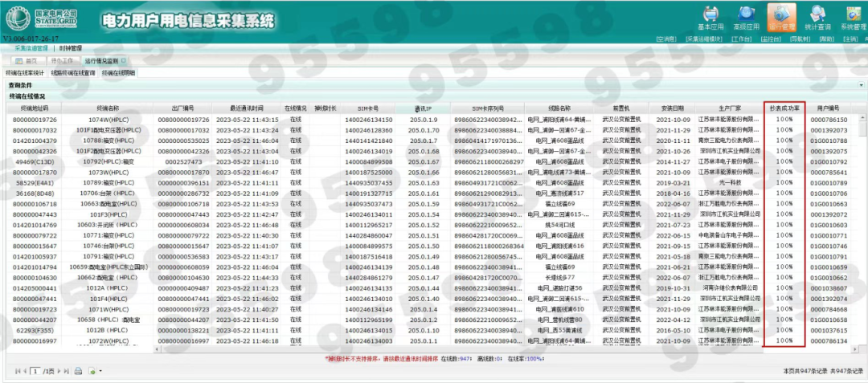This screenshot has height=383, width=868.
Task: Open the 统计查询 magnifier icon
Action: 817,18
